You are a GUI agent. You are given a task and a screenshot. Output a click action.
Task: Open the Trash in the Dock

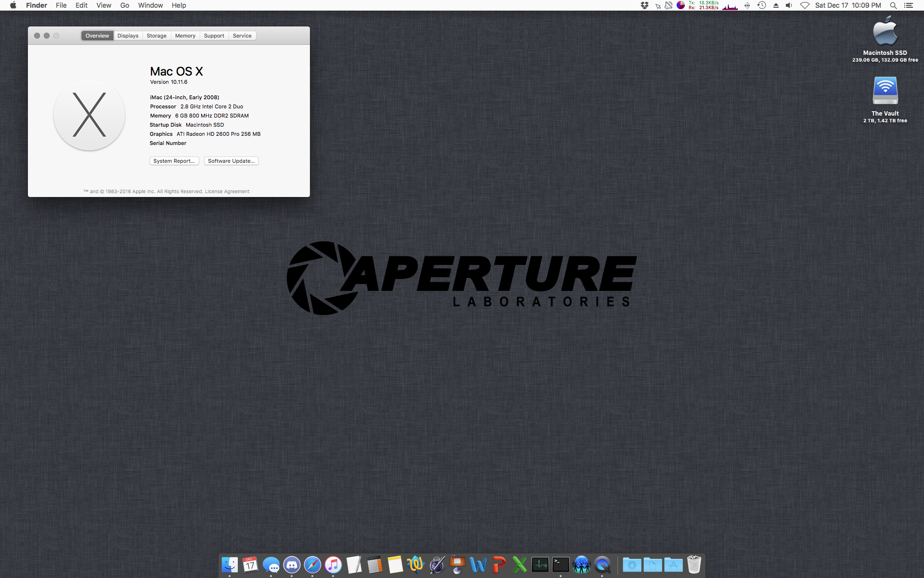tap(694, 565)
